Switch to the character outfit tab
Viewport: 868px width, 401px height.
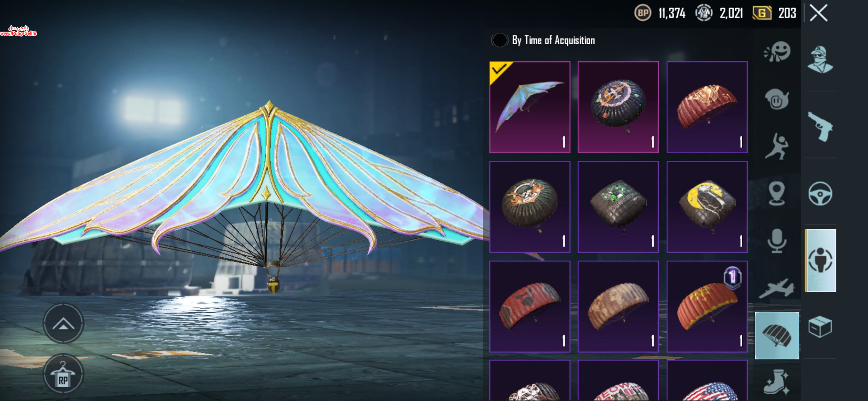point(821,260)
